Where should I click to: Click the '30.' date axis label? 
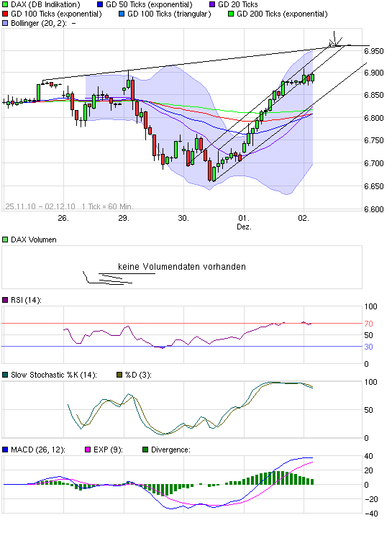[x=183, y=218]
